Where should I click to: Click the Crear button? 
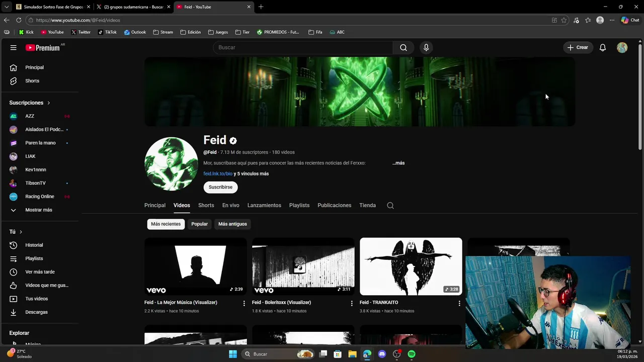(x=578, y=47)
